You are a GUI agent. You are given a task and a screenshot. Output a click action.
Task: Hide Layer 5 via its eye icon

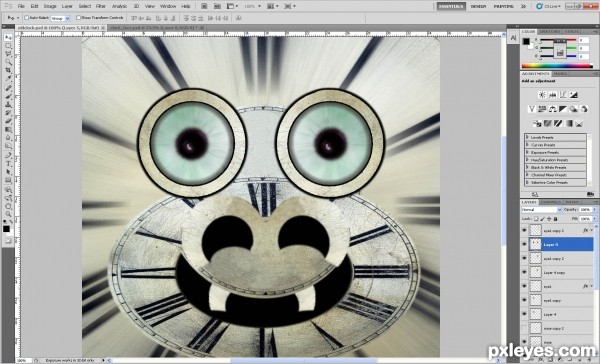[x=524, y=244]
